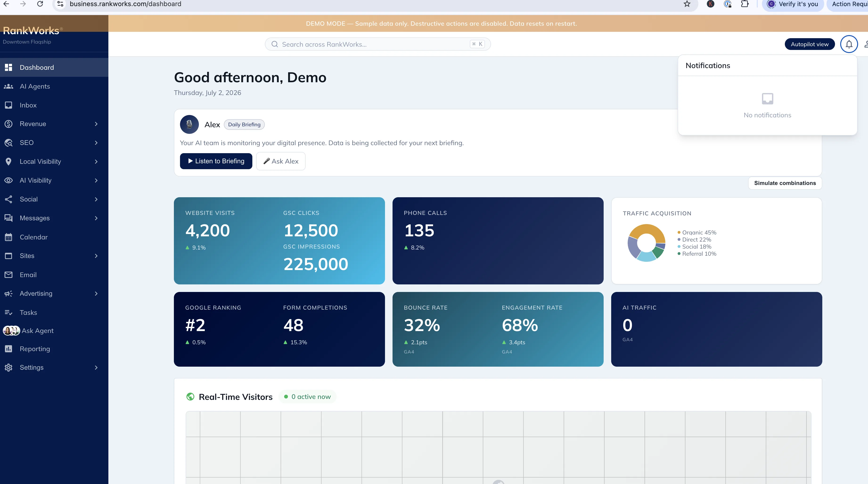868x484 pixels.
Task: Expand the SEO submenu chevron
Action: pos(96,143)
